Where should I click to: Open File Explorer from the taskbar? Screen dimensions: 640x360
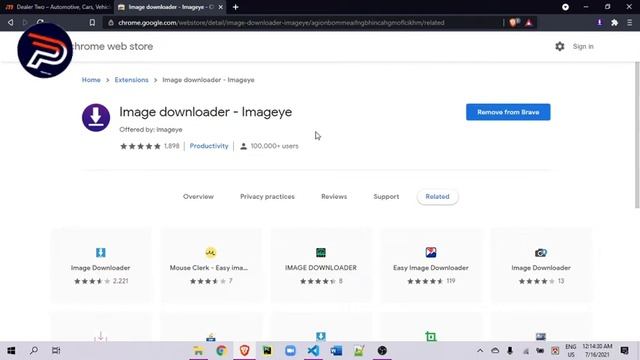click(198, 351)
